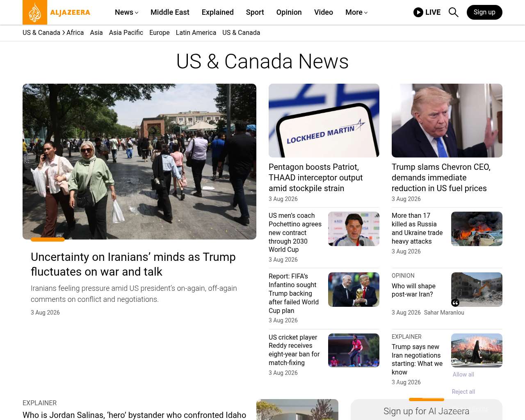Image resolution: width=525 pixels, height=420 pixels.
Task: Read 'Uncertainty on Iranians' minds' headline
Action: click(133, 264)
